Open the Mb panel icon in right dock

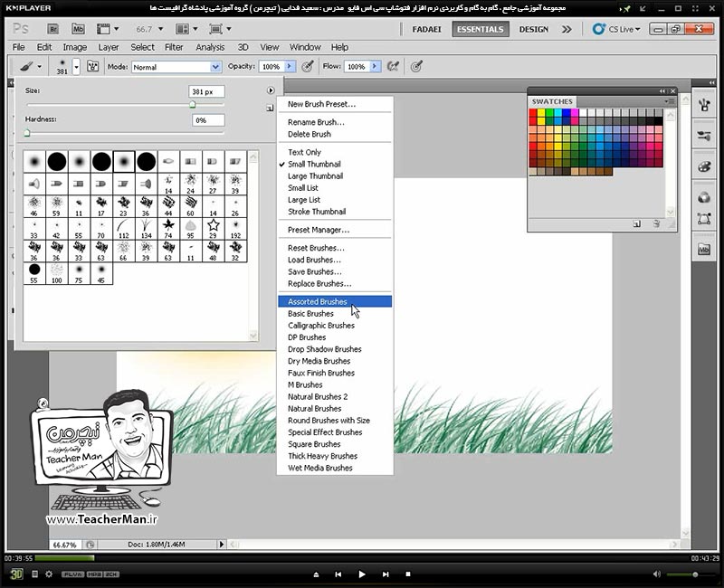click(704, 250)
